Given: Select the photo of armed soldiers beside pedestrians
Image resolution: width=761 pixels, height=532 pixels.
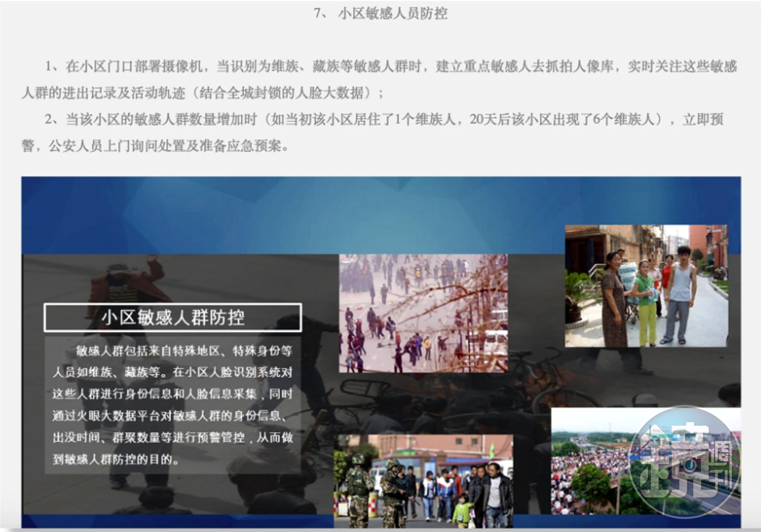Looking at the screenshot, I should (423, 481).
